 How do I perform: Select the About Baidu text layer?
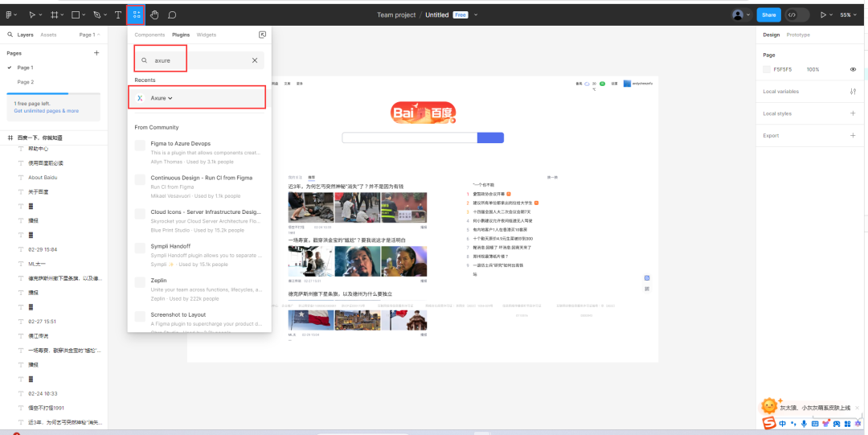[x=43, y=178]
